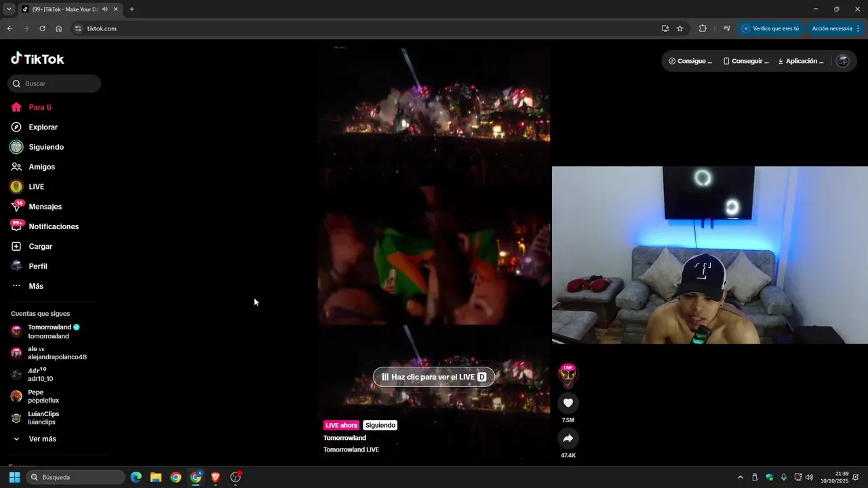
Task: Show hidden system tray icons
Action: coord(741,477)
